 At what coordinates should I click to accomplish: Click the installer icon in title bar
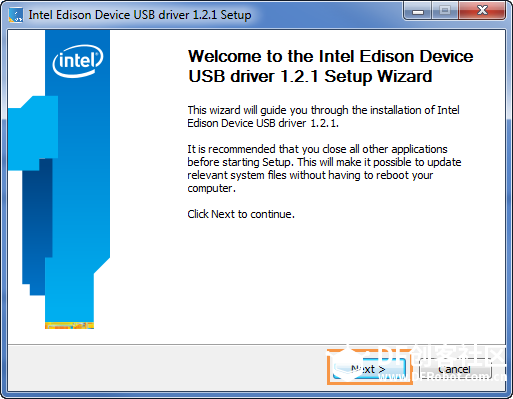pyautogui.click(x=16, y=15)
